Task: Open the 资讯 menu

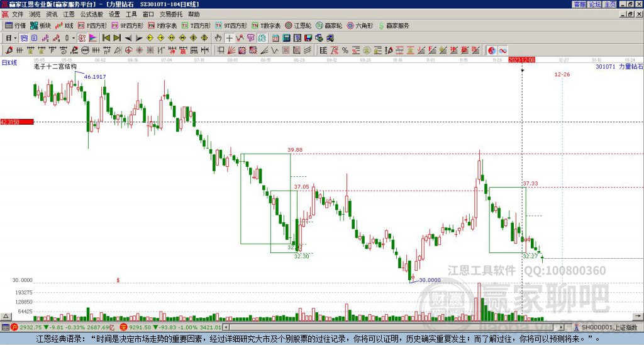Action: pyautogui.click(x=52, y=14)
